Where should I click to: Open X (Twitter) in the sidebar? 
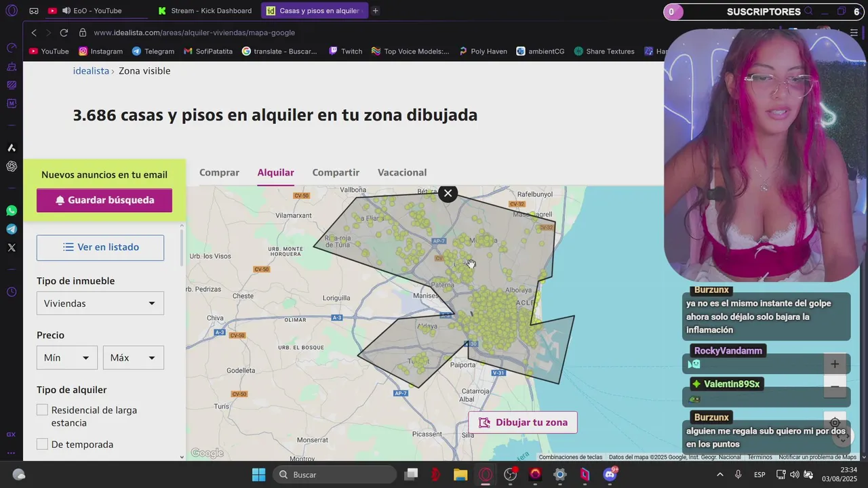12,247
